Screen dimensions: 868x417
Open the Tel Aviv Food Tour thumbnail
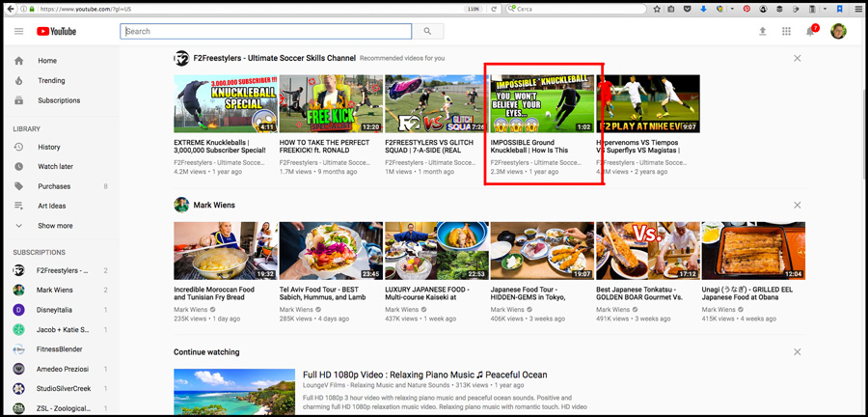tap(331, 251)
